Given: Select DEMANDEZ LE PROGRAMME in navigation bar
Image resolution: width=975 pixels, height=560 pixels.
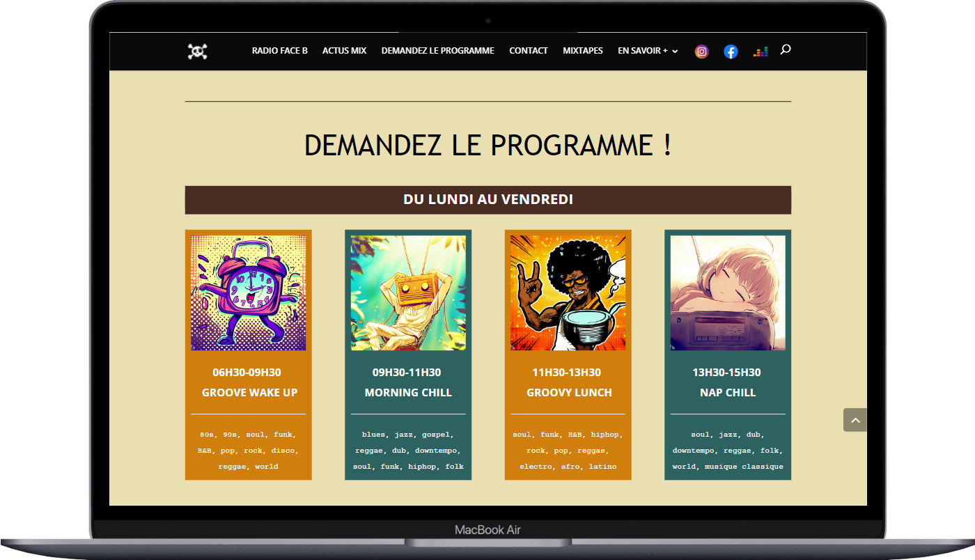Looking at the screenshot, I should (x=437, y=51).
